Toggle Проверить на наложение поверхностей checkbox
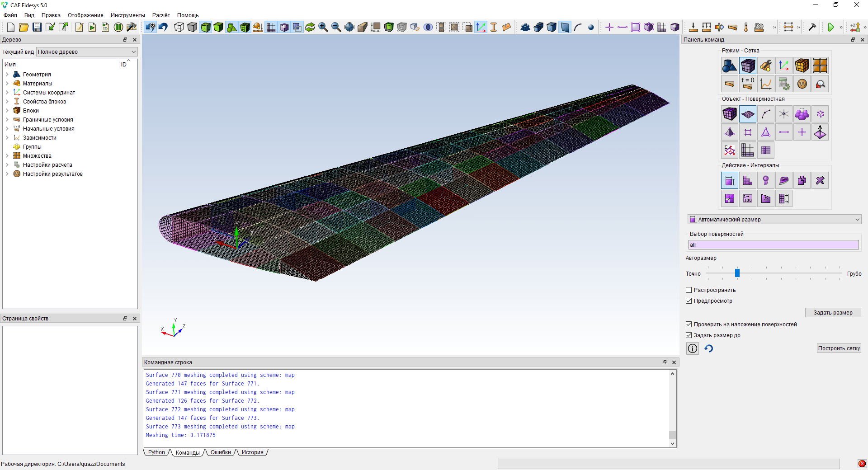This screenshot has height=470, width=868. coord(689,324)
